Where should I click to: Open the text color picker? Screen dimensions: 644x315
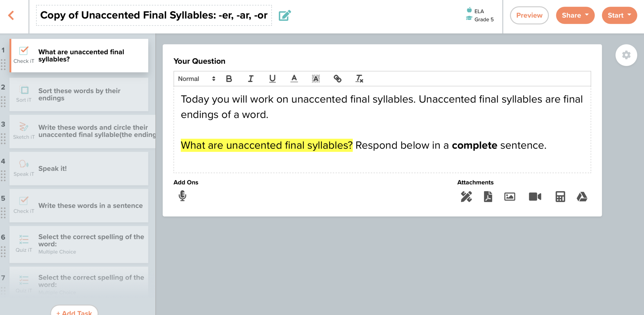pyautogui.click(x=294, y=79)
